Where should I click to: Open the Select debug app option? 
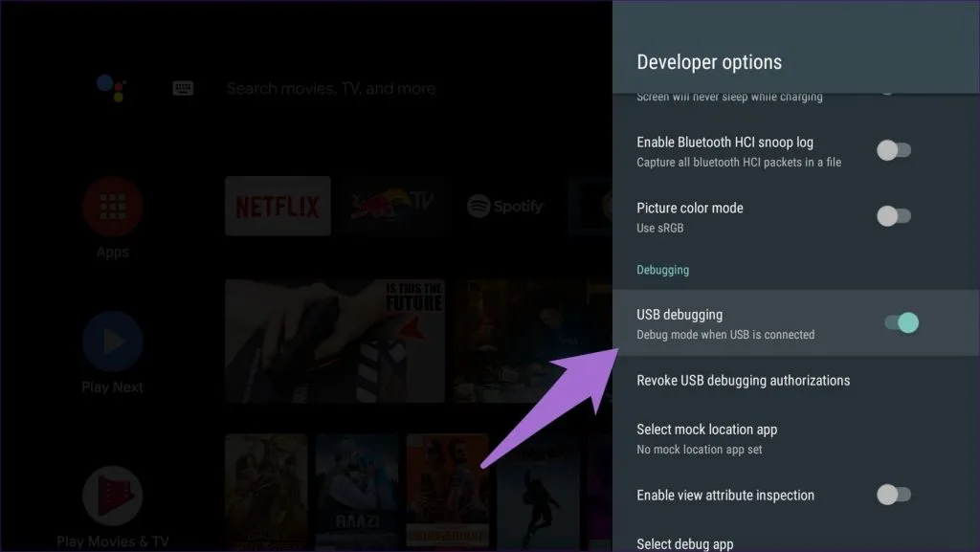pyautogui.click(x=685, y=543)
